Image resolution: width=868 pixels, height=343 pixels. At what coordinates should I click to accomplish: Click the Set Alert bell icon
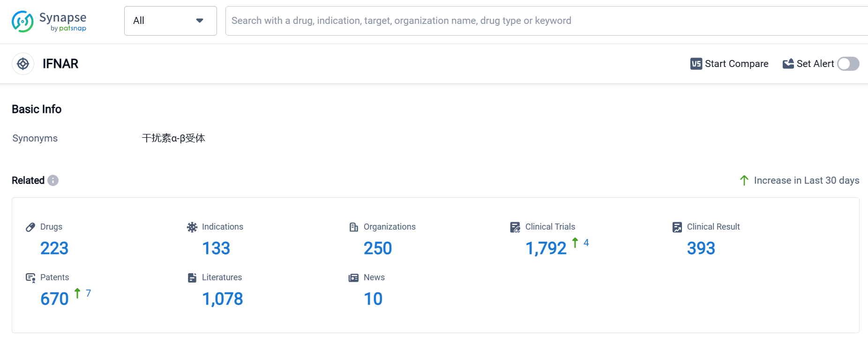point(788,64)
